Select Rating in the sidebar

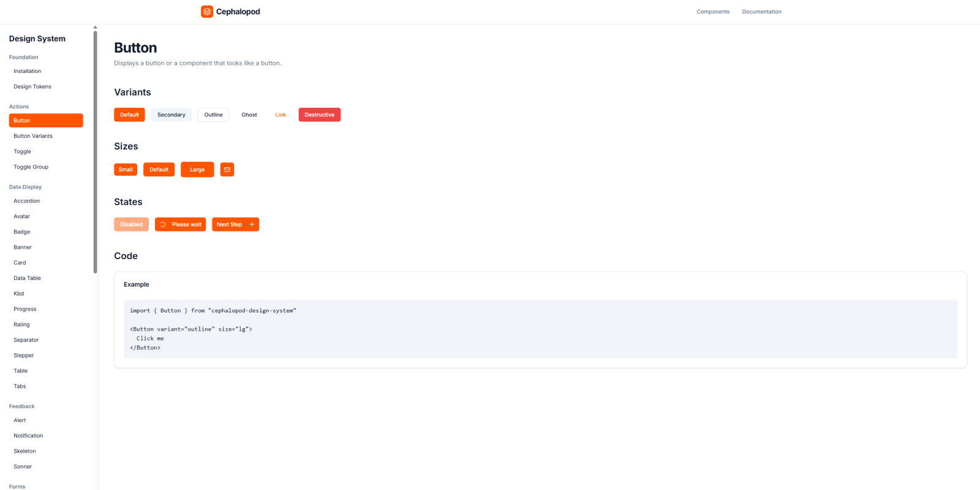coord(46,325)
